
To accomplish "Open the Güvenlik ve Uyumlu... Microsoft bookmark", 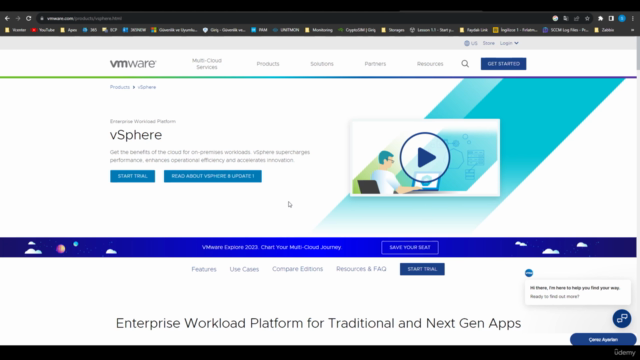I will [x=174, y=30].
